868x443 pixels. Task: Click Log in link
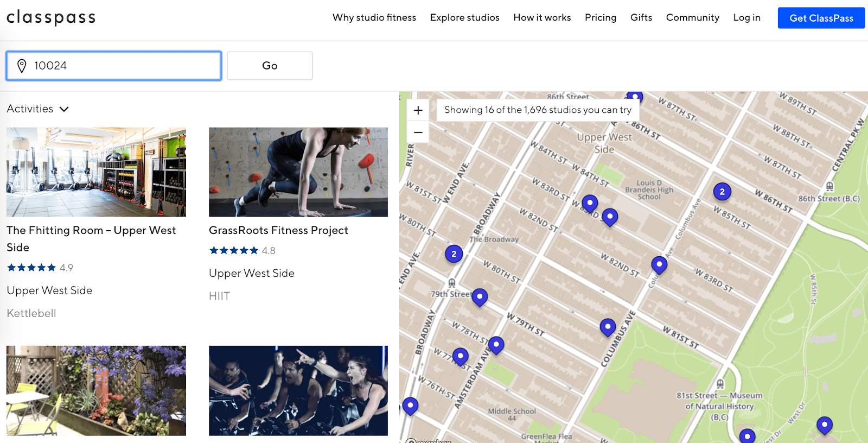coord(747,17)
